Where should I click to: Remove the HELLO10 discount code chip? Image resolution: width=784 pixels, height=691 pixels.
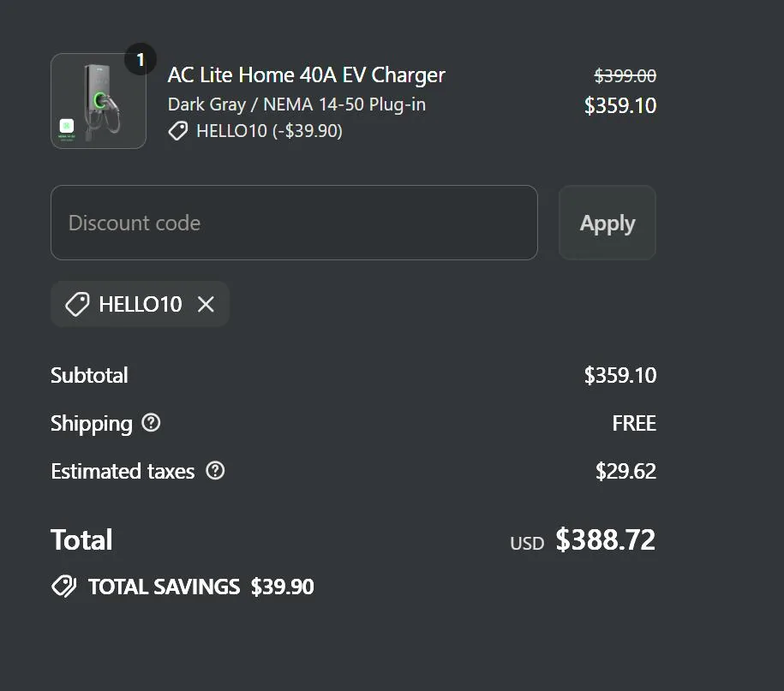pyautogui.click(x=206, y=304)
